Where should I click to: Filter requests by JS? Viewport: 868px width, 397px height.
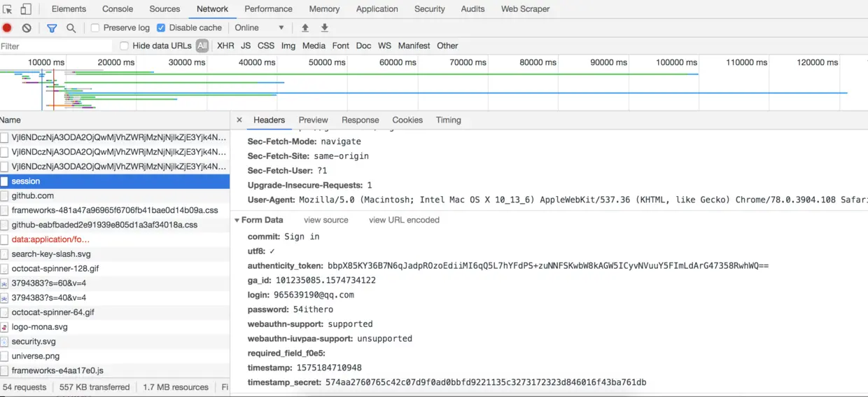pyautogui.click(x=246, y=46)
